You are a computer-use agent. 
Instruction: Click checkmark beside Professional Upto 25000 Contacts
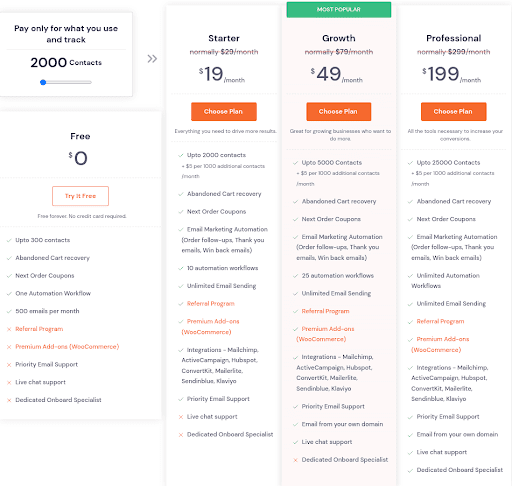410,163
